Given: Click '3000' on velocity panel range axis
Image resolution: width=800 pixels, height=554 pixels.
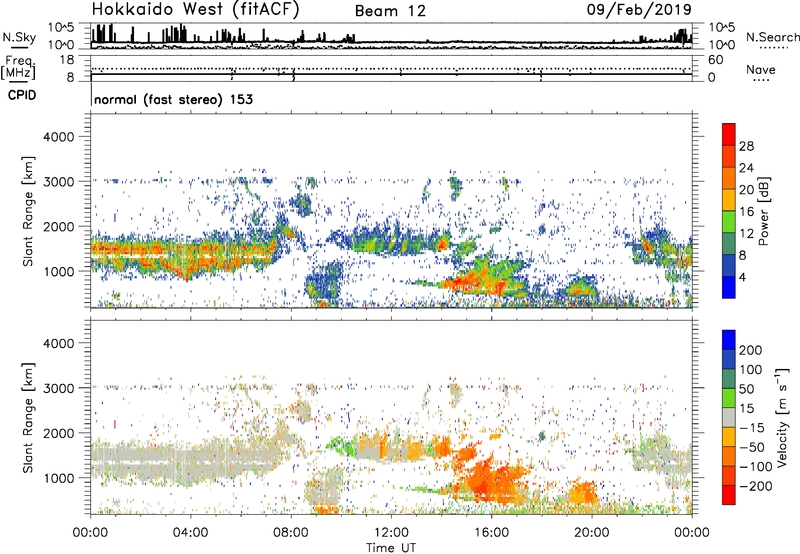Looking at the screenshot, I should point(58,388).
